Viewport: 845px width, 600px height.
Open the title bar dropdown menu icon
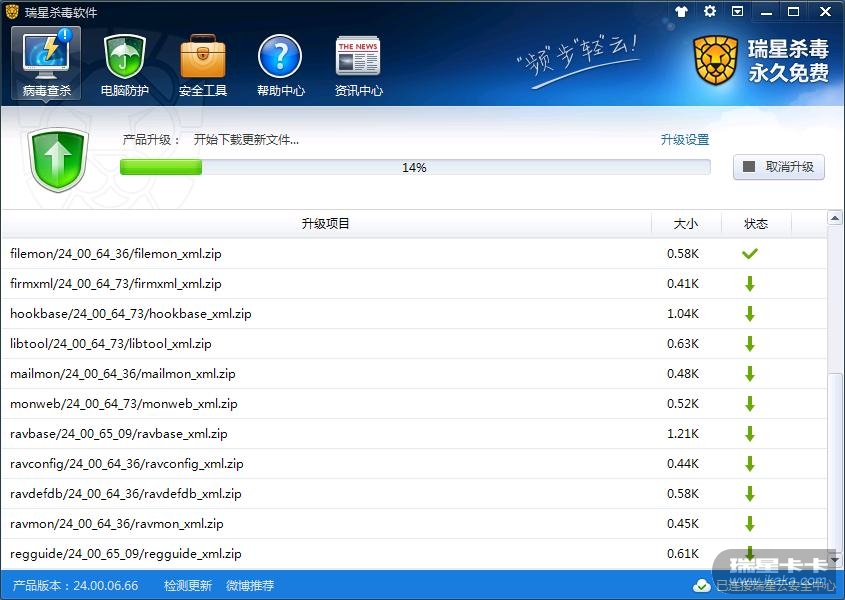click(738, 11)
